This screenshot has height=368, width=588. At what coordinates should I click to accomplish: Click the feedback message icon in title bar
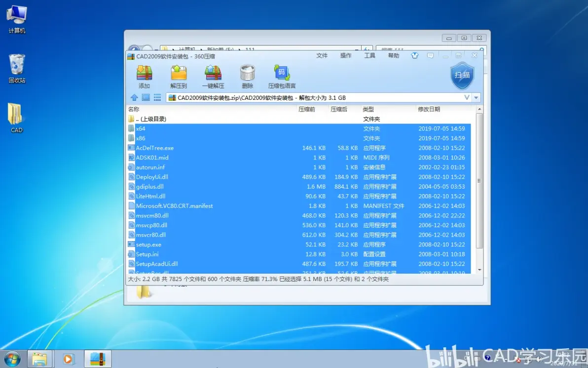[x=430, y=56]
